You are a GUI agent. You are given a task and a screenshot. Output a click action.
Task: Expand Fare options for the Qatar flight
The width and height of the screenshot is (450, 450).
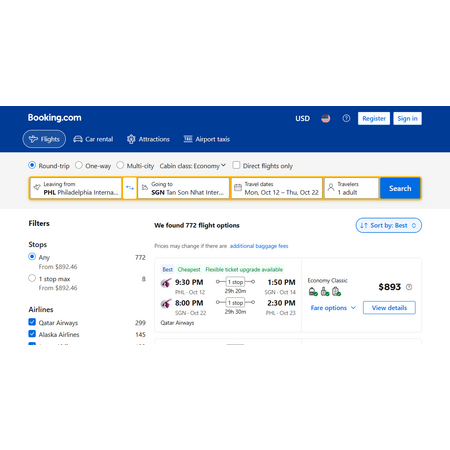tap(333, 308)
